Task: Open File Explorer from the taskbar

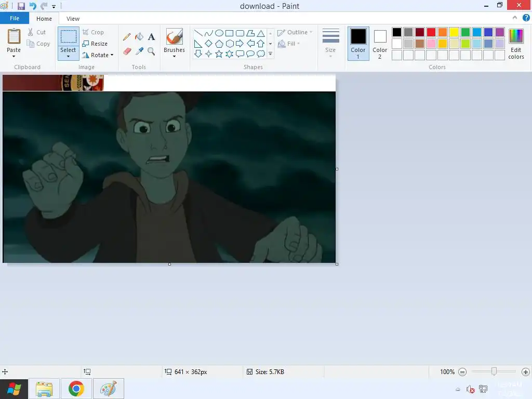Action: (x=45, y=389)
